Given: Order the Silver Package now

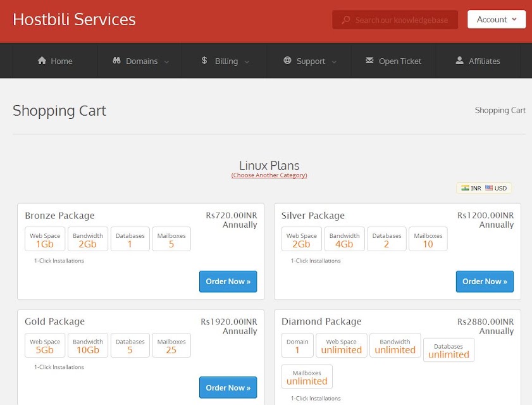Looking at the screenshot, I should (x=485, y=282).
